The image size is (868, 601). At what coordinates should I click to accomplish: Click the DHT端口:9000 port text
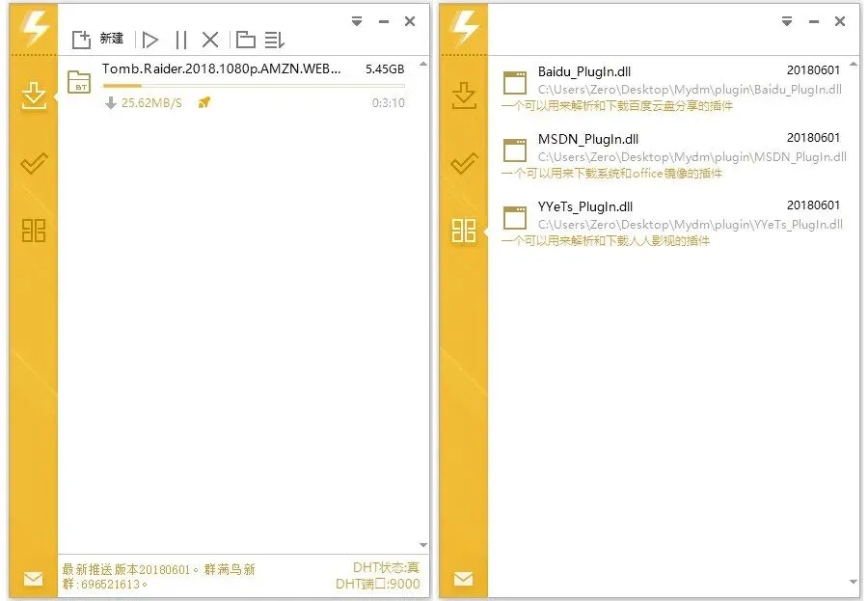(x=377, y=584)
